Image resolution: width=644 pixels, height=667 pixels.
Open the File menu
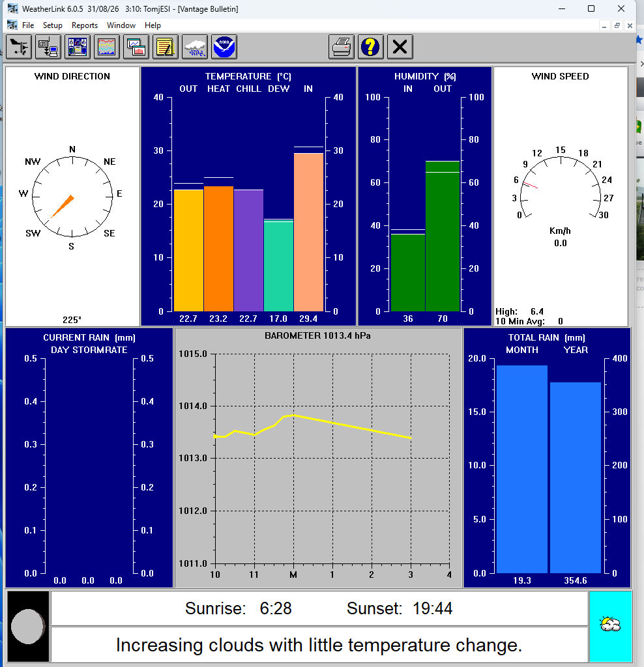[27, 25]
